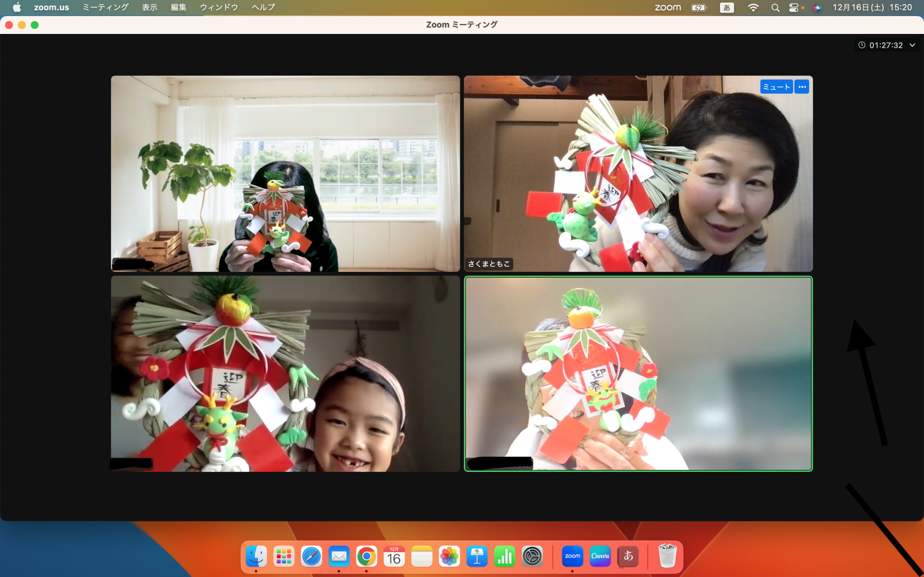The width and height of the screenshot is (924, 577).
Task: Open Notes from the Dock
Action: click(x=421, y=556)
